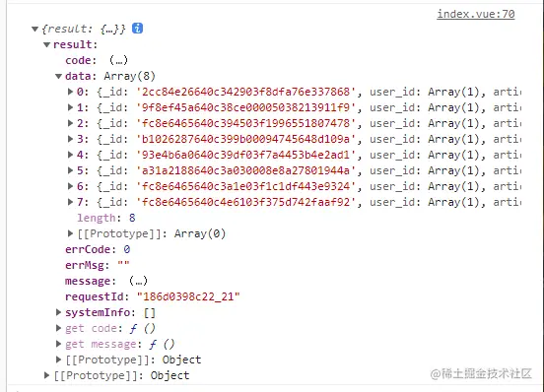Viewport: 544px width, 392px height.
Task: Expand array item 2 with id fc8e6465640c3945
Action: click(70, 123)
